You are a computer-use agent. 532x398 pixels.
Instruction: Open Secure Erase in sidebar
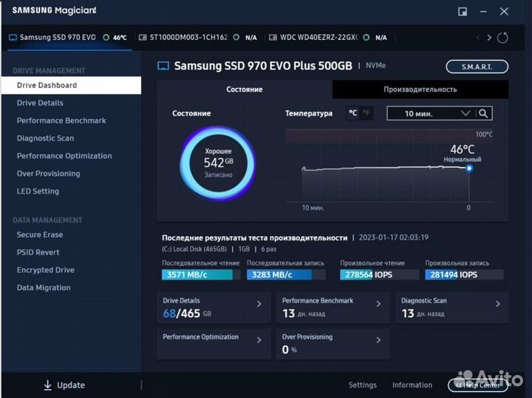pos(40,235)
